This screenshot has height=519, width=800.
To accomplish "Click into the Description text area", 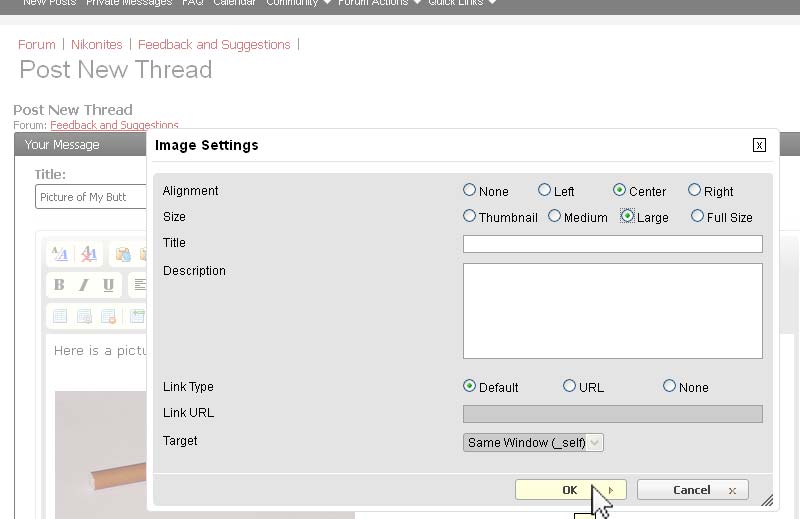I will [612, 310].
